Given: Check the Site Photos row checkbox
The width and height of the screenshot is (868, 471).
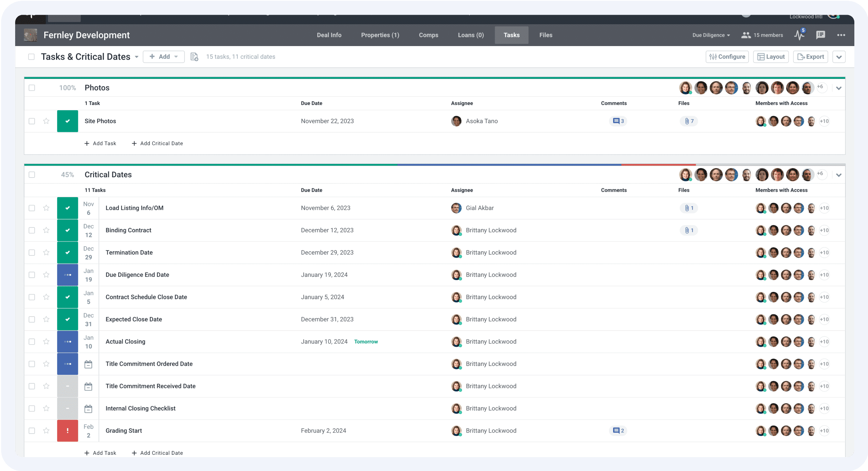Looking at the screenshot, I should click(x=32, y=121).
